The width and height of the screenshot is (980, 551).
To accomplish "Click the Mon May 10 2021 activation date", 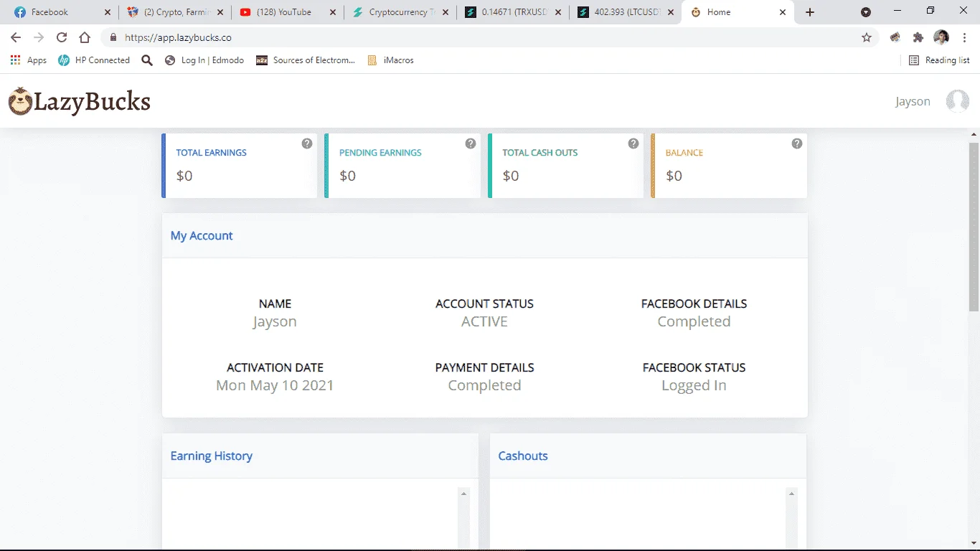I will (275, 385).
